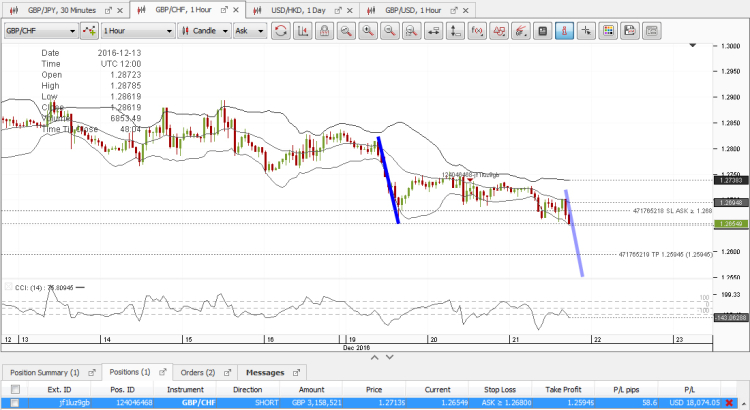Click the take profit line label 471765219 TP
The height and width of the screenshot is (410, 750).
[x=665, y=255]
